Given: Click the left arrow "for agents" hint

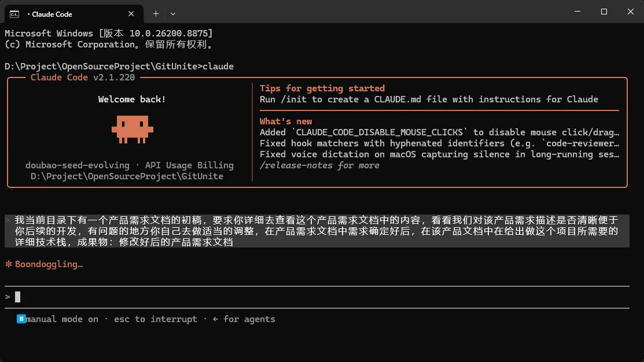Looking at the screenshot, I should pyautogui.click(x=244, y=319).
